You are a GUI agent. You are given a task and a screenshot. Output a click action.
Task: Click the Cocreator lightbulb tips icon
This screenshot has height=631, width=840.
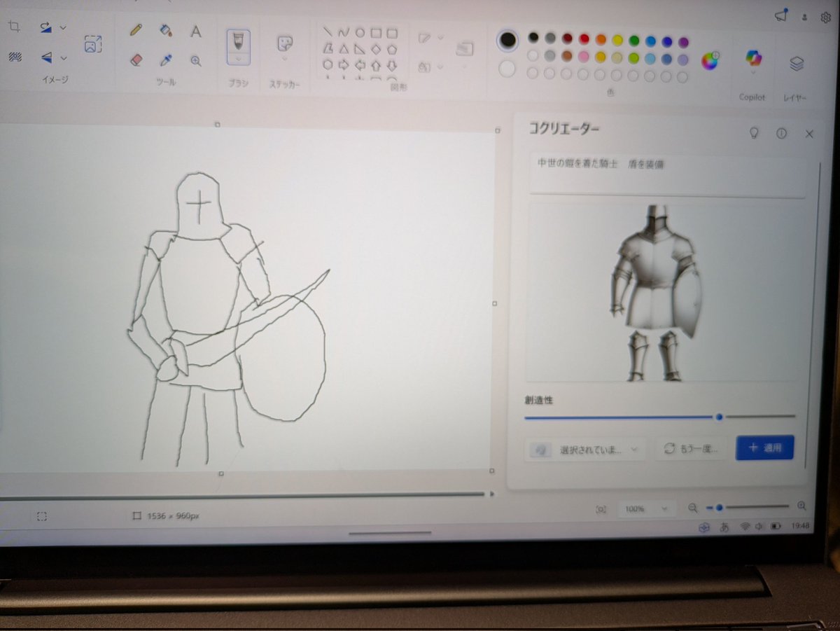754,133
